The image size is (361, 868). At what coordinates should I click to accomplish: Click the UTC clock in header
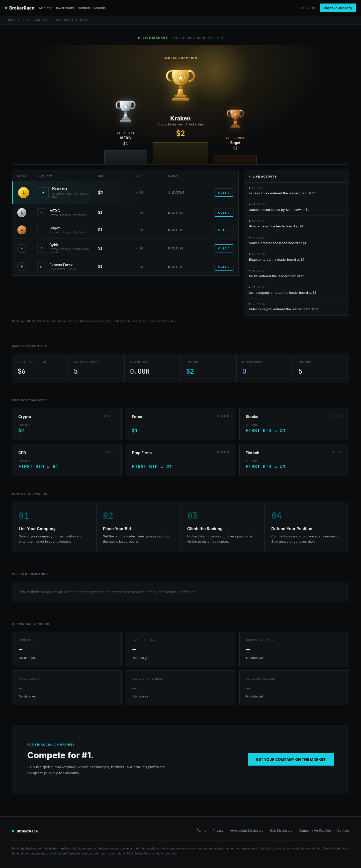pos(307,8)
